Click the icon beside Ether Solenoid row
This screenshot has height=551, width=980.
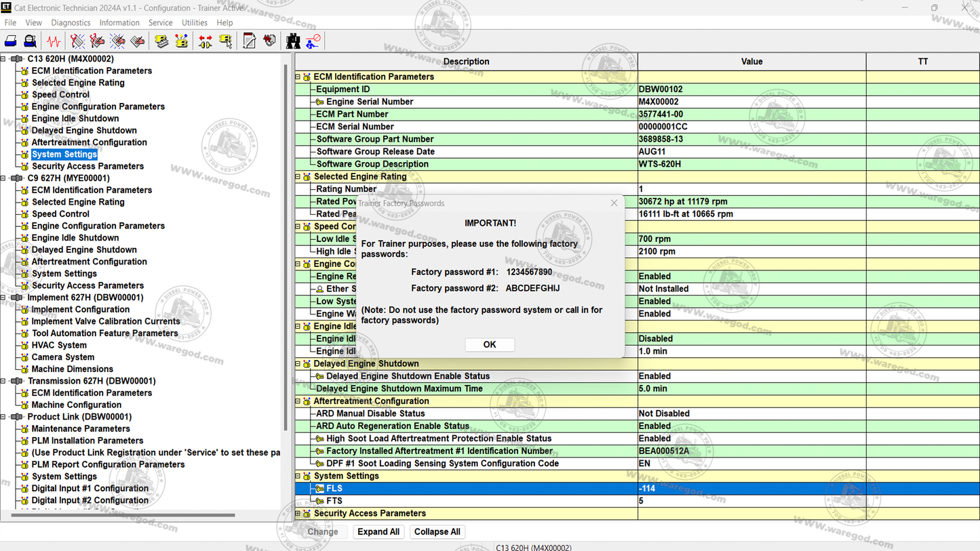point(319,289)
